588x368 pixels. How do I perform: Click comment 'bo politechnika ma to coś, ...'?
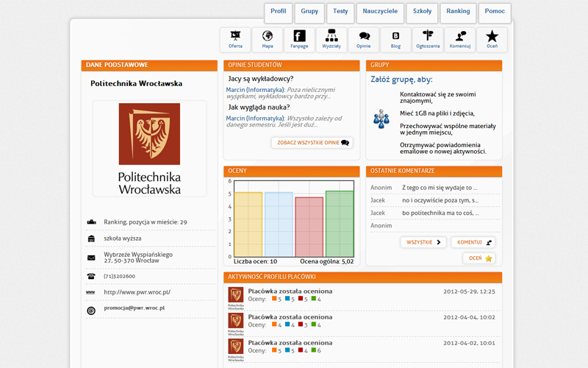[440, 213]
